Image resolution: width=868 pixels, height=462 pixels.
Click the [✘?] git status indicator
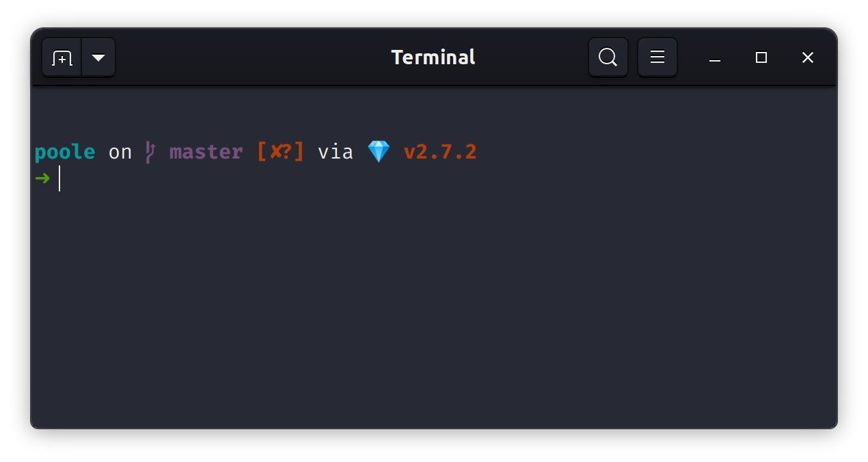coord(280,152)
